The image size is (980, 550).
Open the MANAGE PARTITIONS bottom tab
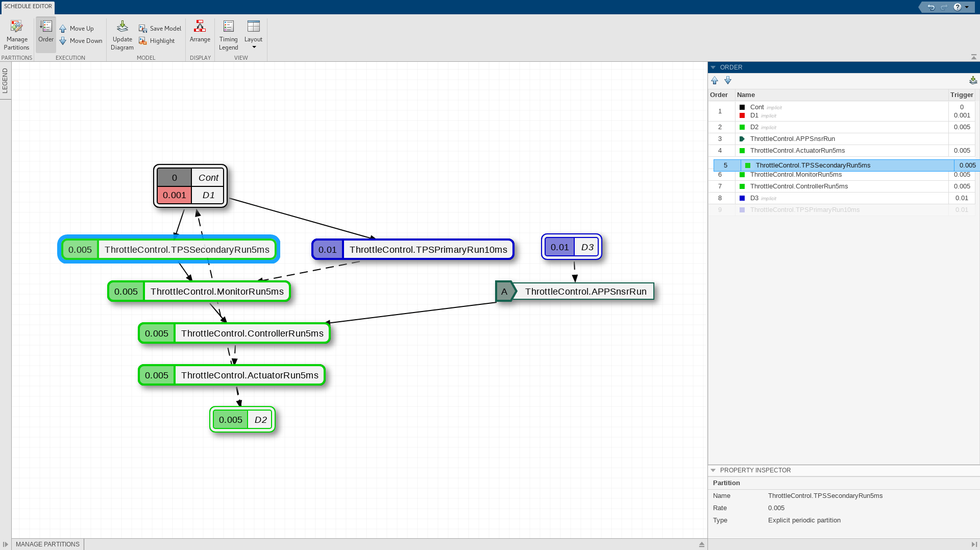(47, 544)
